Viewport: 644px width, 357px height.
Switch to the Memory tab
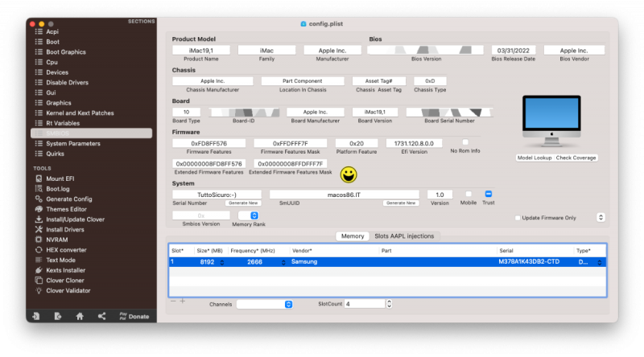[353, 236]
